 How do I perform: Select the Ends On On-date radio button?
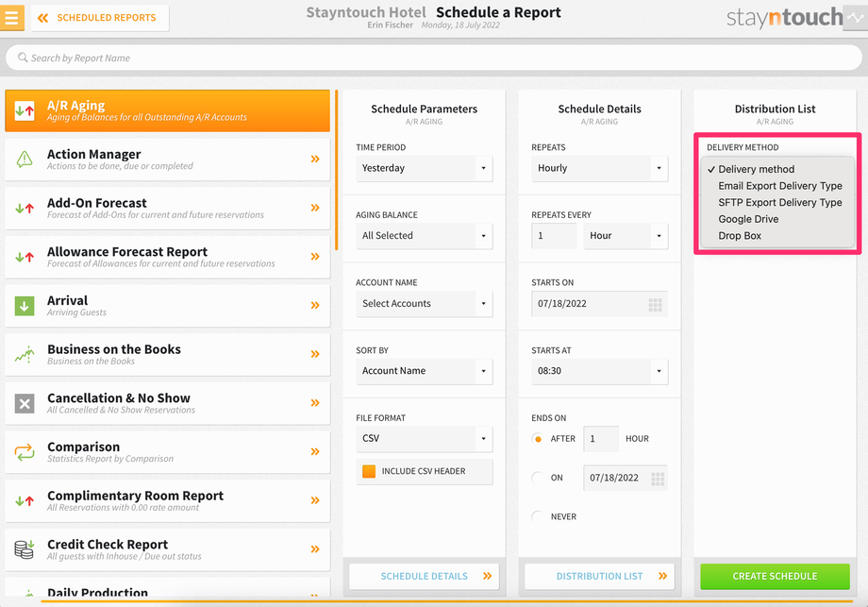[x=537, y=478]
